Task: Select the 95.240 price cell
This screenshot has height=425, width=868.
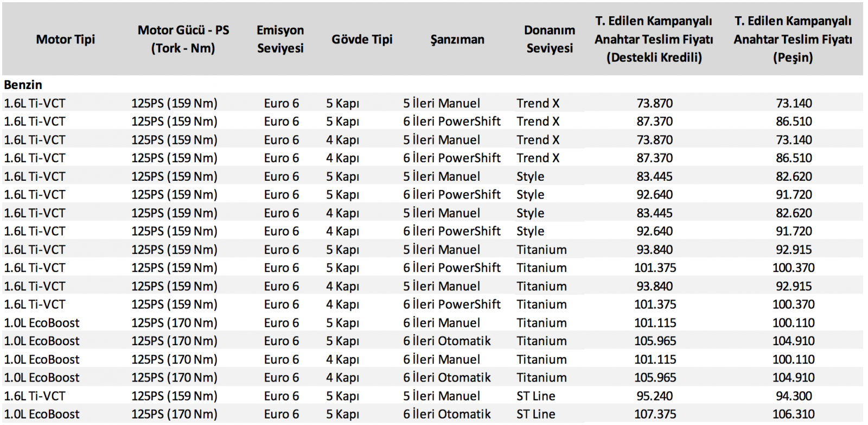Action: click(655, 396)
